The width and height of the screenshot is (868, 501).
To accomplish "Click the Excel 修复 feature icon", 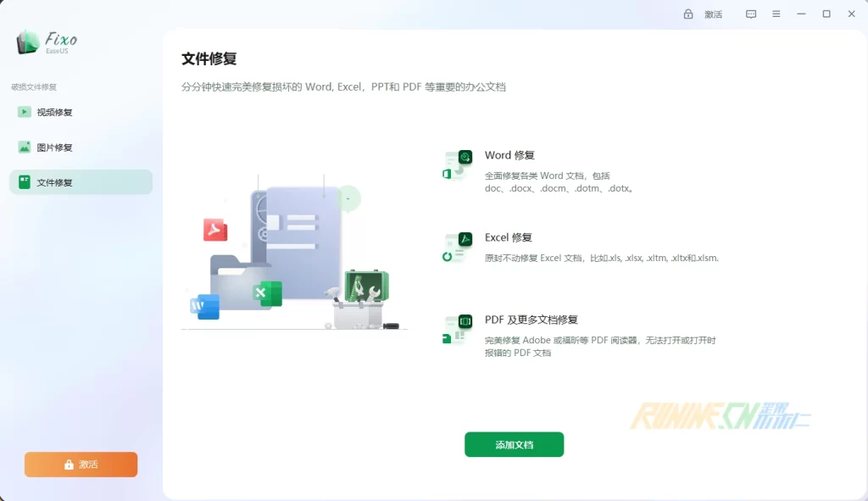I will pyautogui.click(x=457, y=247).
